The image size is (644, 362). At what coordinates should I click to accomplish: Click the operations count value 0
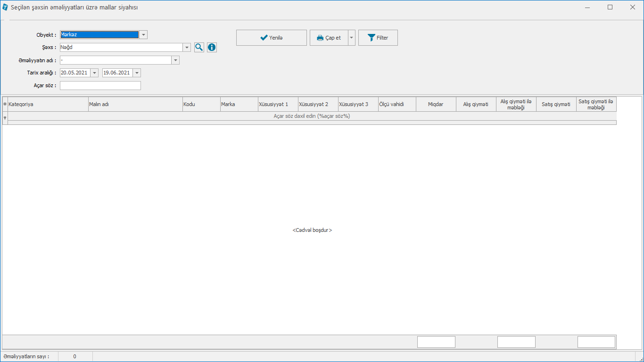pyautogui.click(x=75, y=356)
